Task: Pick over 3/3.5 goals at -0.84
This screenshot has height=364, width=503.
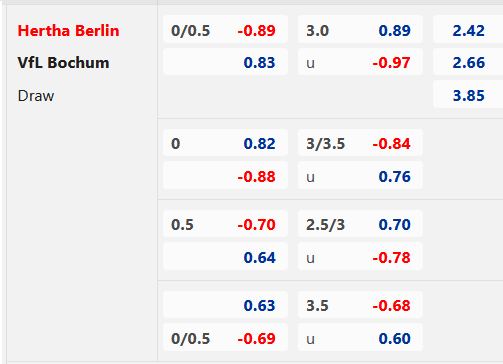Action: (360, 143)
